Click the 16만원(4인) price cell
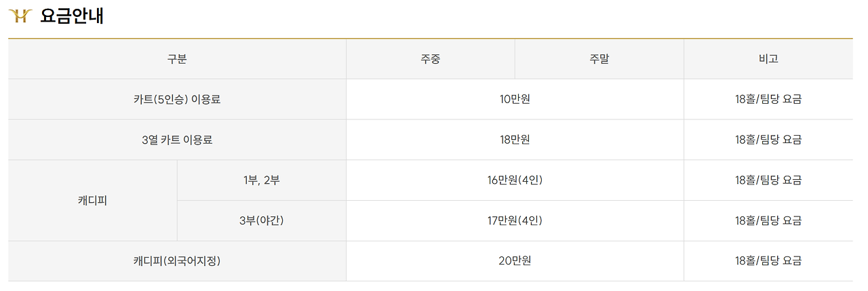 [515, 180]
